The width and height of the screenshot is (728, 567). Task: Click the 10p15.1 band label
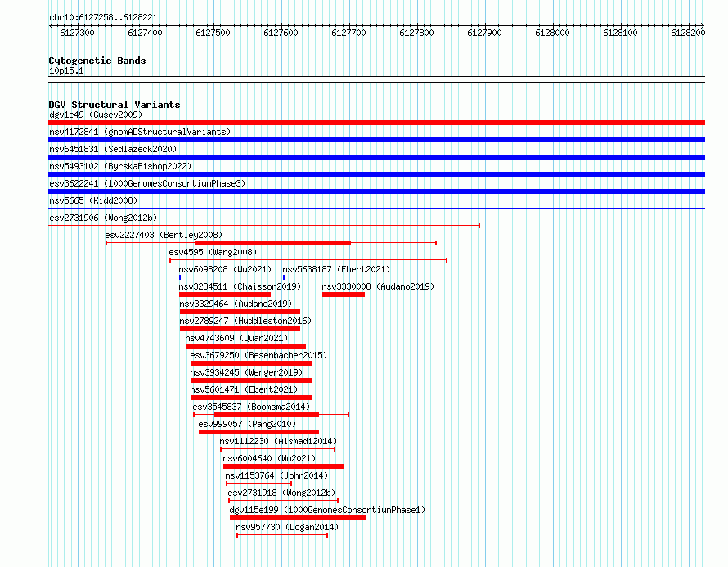[x=66, y=70]
